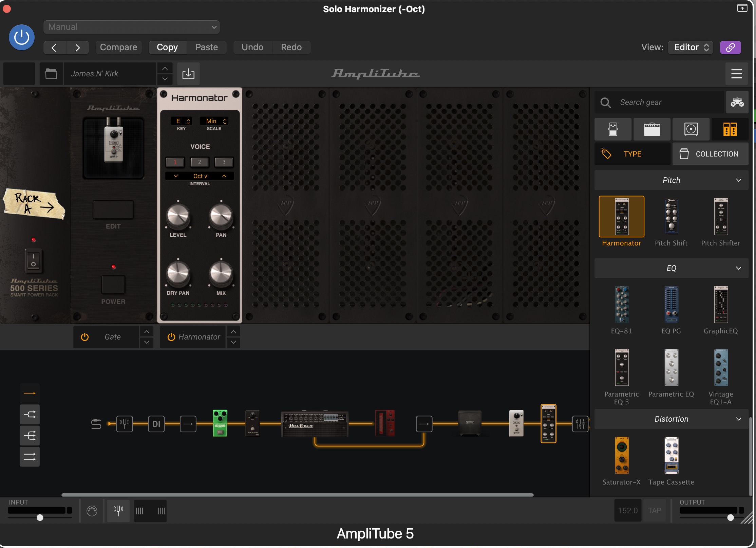Open the Manual preset dropdown
The height and width of the screenshot is (548, 756).
pyautogui.click(x=131, y=27)
